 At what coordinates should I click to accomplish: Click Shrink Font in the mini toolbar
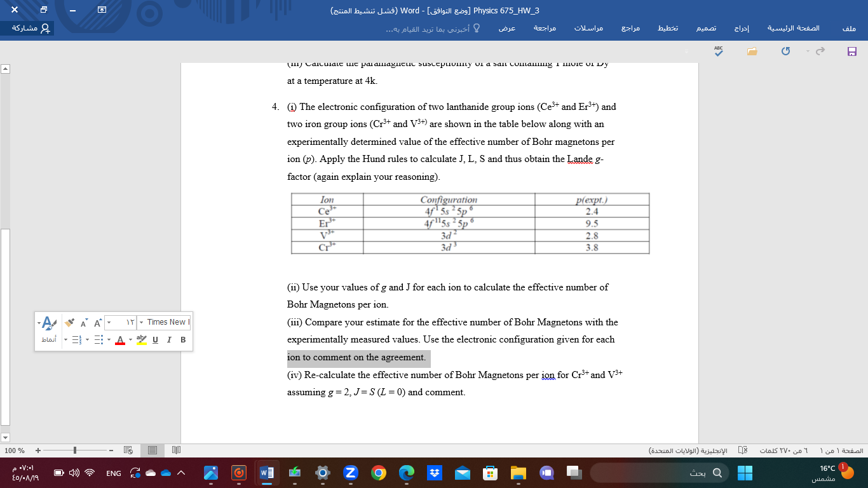click(83, 323)
